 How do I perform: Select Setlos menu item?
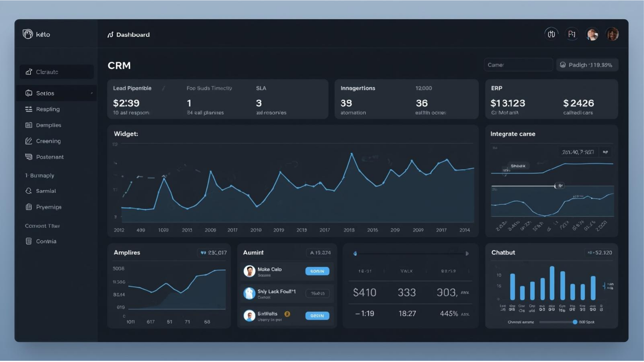pyautogui.click(x=57, y=93)
